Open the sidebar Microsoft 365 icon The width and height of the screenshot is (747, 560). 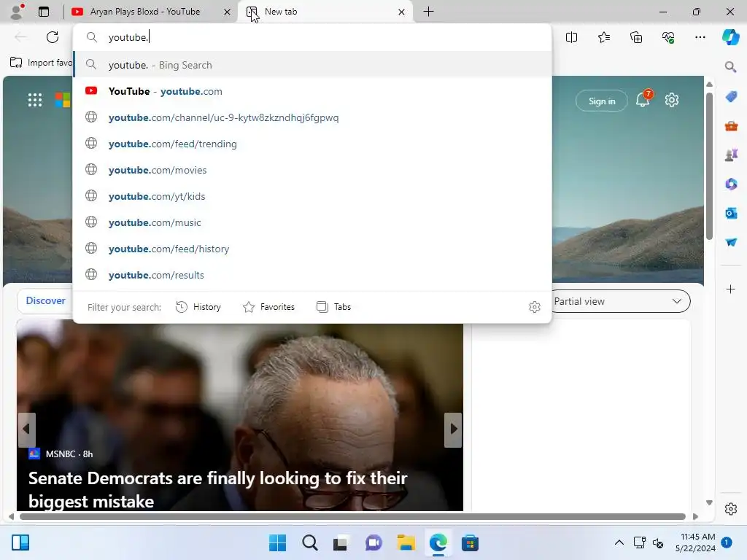click(731, 184)
